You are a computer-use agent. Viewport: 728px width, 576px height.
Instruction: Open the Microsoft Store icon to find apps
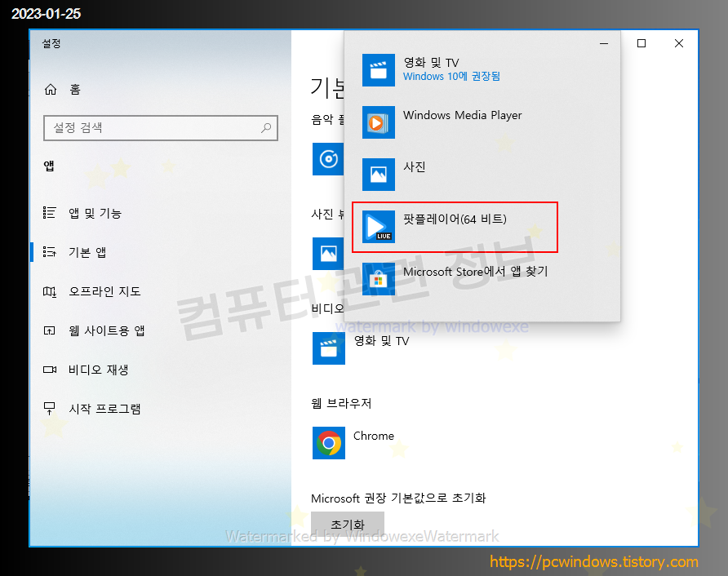coord(379,279)
